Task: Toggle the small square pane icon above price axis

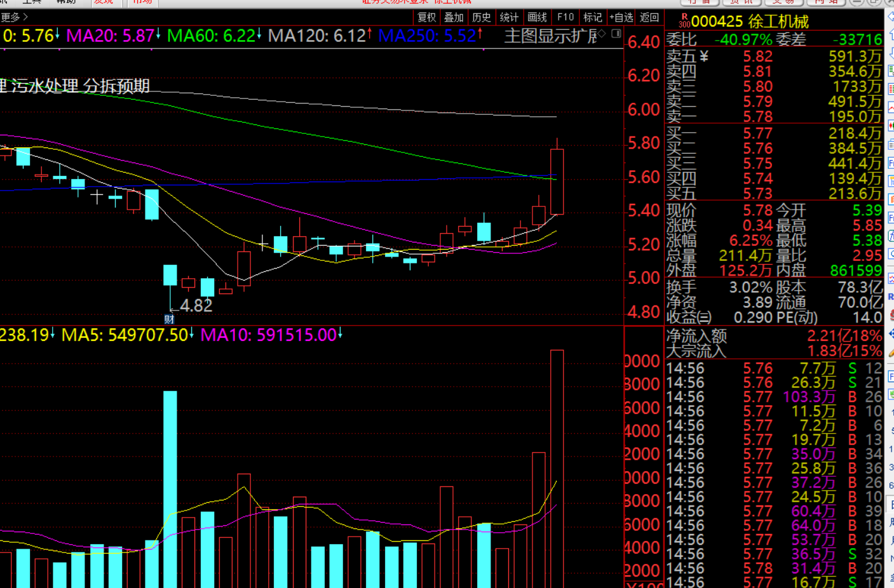Action: click(x=616, y=34)
